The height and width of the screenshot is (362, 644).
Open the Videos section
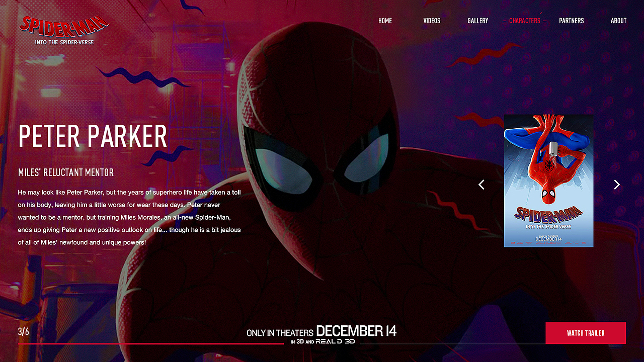point(432,21)
